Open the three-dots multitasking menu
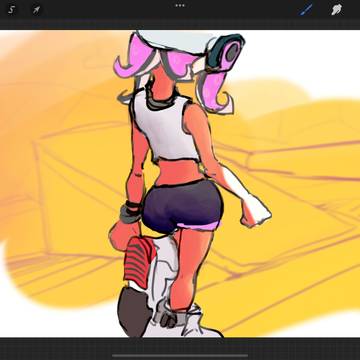The width and height of the screenshot is (360, 360). (180, 5)
